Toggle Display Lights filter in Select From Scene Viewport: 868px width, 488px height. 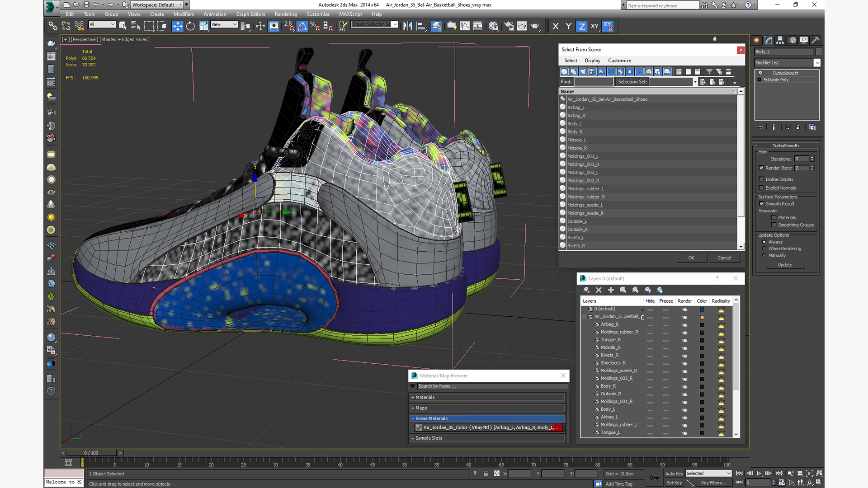[x=583, y=71]
